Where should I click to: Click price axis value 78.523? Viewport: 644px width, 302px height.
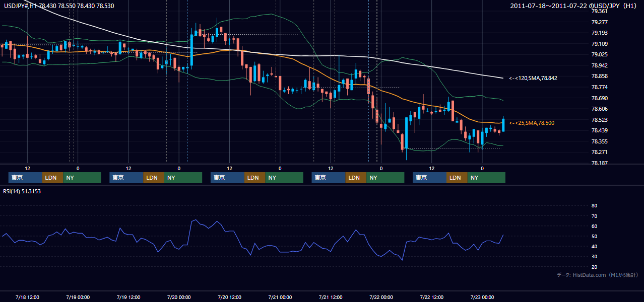pos(599,120)
